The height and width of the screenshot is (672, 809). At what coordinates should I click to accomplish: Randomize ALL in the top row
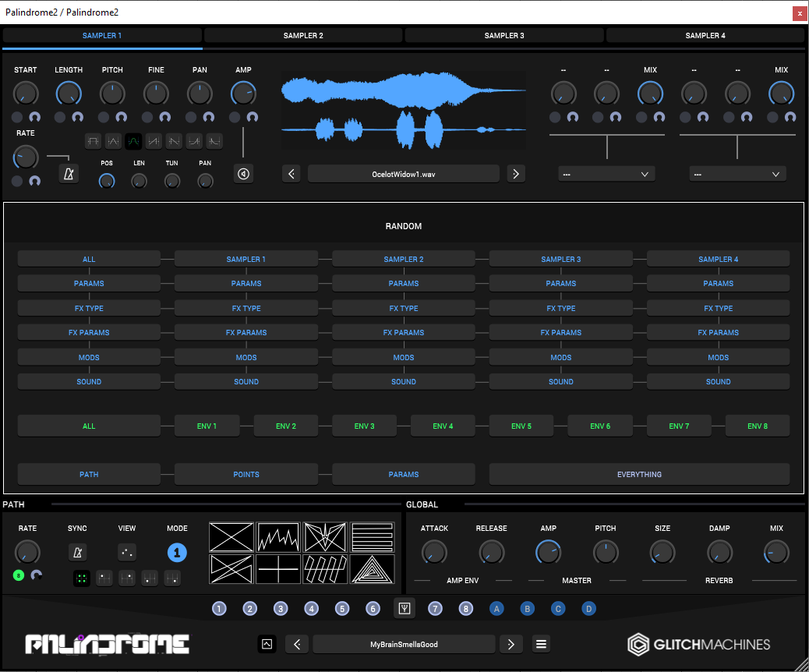[x=89, y=259]
